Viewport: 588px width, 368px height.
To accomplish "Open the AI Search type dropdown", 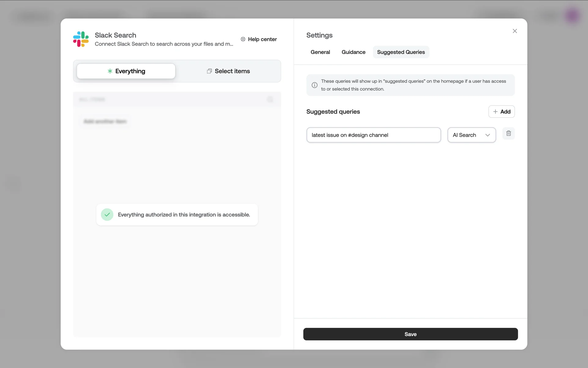I will pyautogui.click(x=471, y=135).
